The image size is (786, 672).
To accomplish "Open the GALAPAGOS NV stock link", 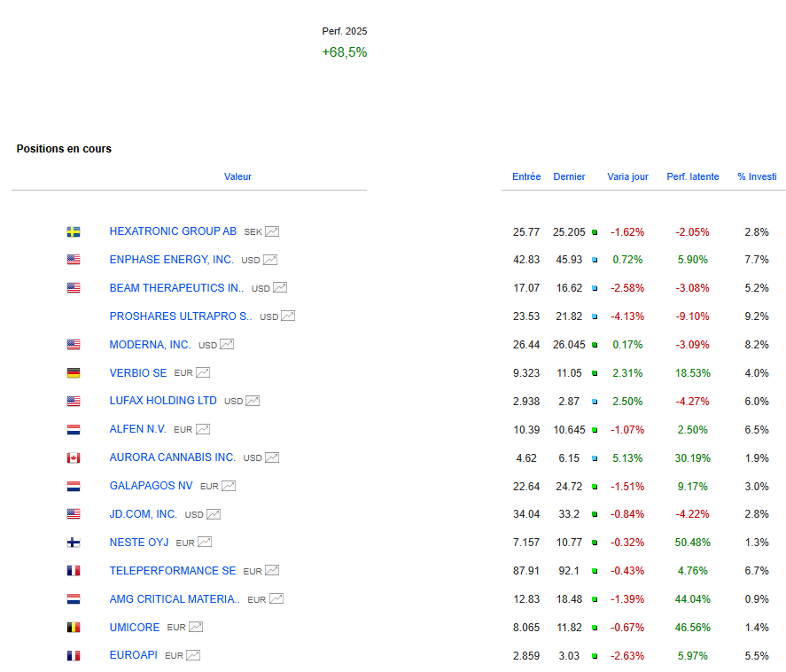I will point(151,486).
